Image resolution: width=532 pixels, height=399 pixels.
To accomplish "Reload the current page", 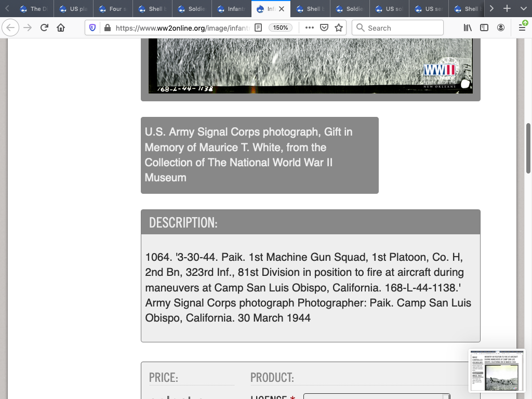I will pyautogui.click(x=44, y=28).
